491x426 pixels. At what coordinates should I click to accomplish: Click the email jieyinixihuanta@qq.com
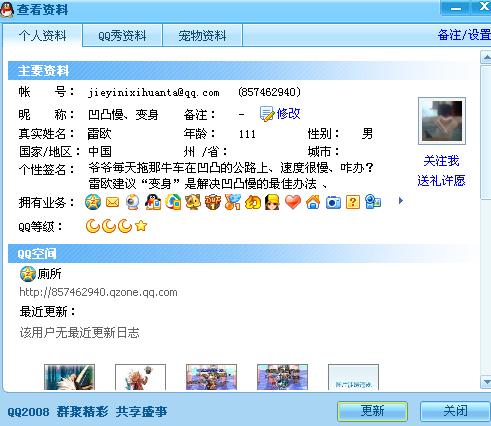coord(154,92)
